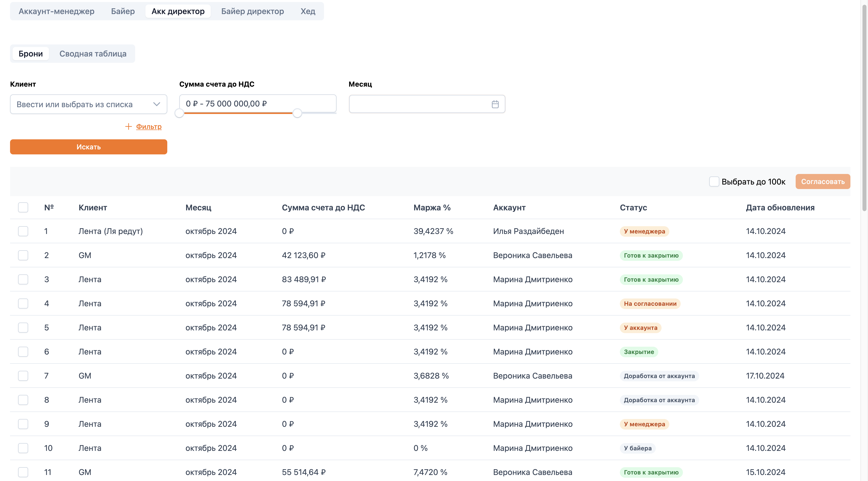Click the Искать button

[89, 147]
